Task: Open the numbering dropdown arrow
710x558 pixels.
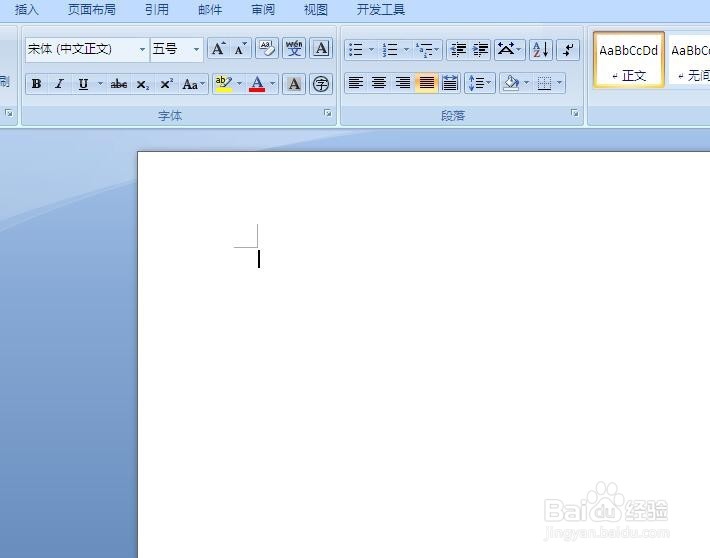Action: pyautogui.click(x=406, y=49)
